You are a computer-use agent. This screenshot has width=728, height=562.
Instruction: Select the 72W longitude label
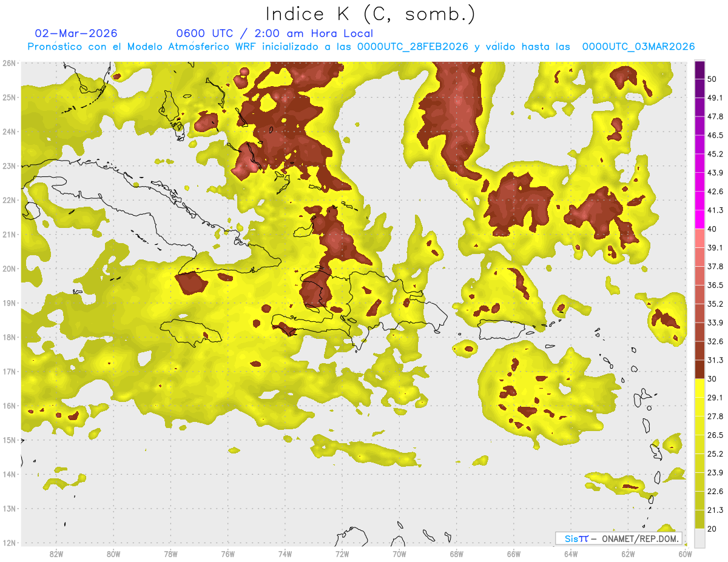tap(342, 554)
